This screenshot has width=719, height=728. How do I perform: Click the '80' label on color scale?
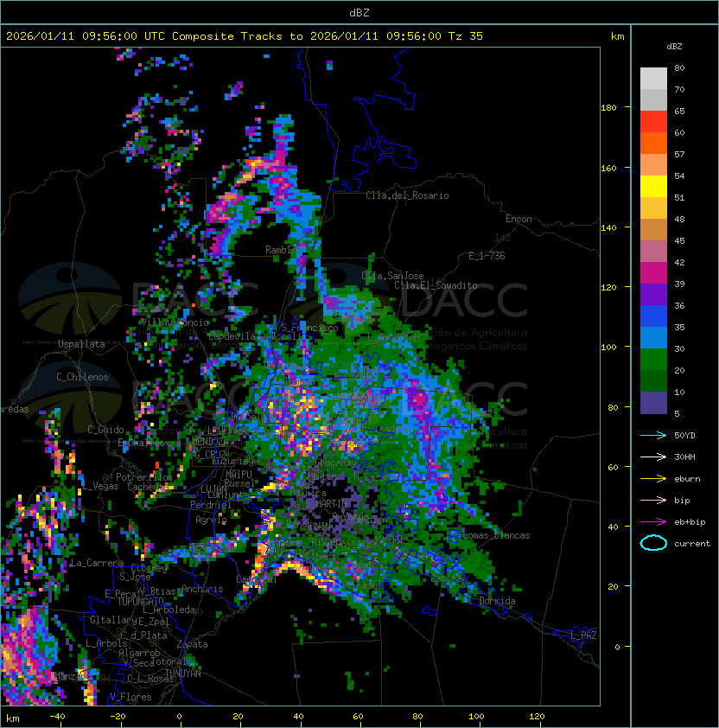679,67
